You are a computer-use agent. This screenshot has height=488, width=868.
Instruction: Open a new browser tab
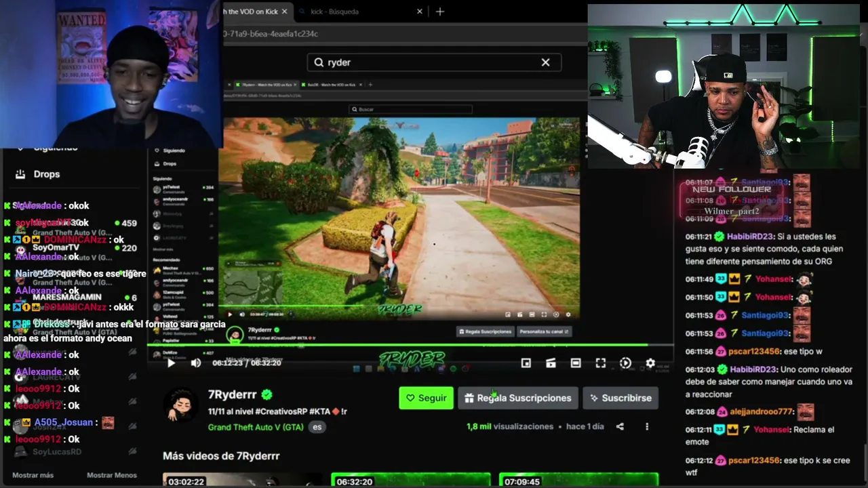coord(440,12)
